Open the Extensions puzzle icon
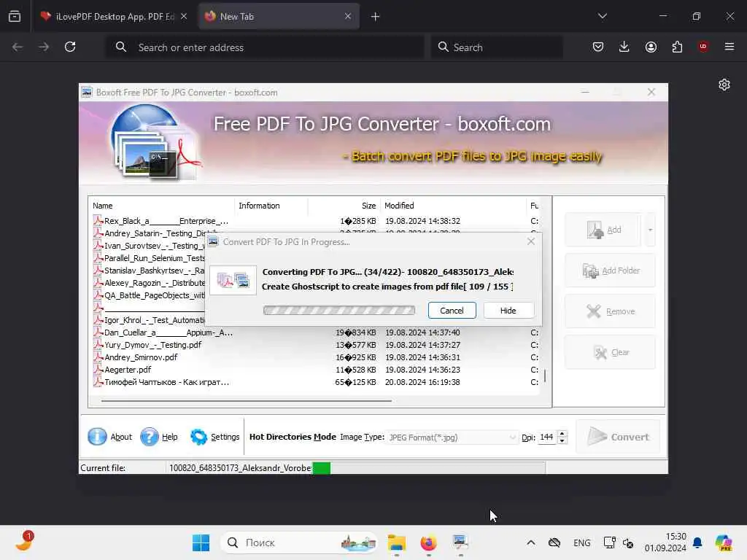 point(677,47)
